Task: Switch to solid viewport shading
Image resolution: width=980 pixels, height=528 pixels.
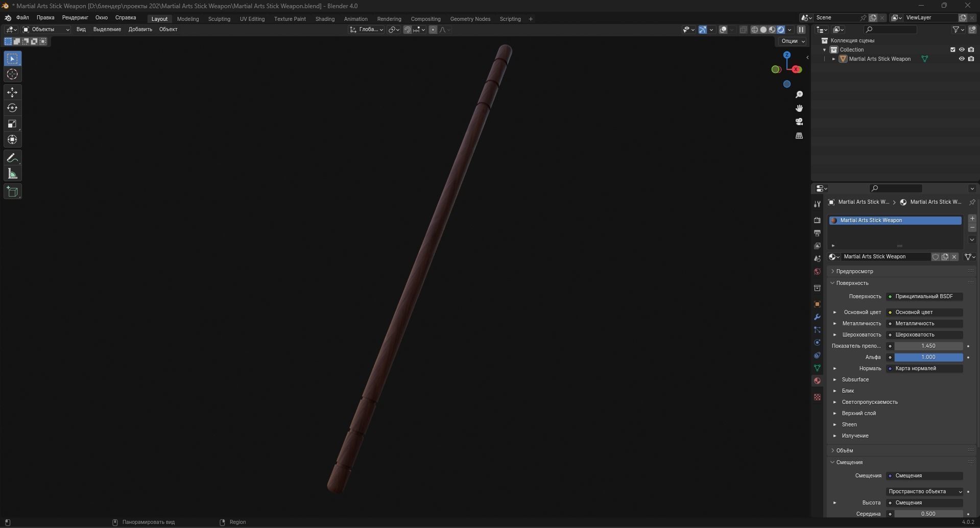Action: 763,30
